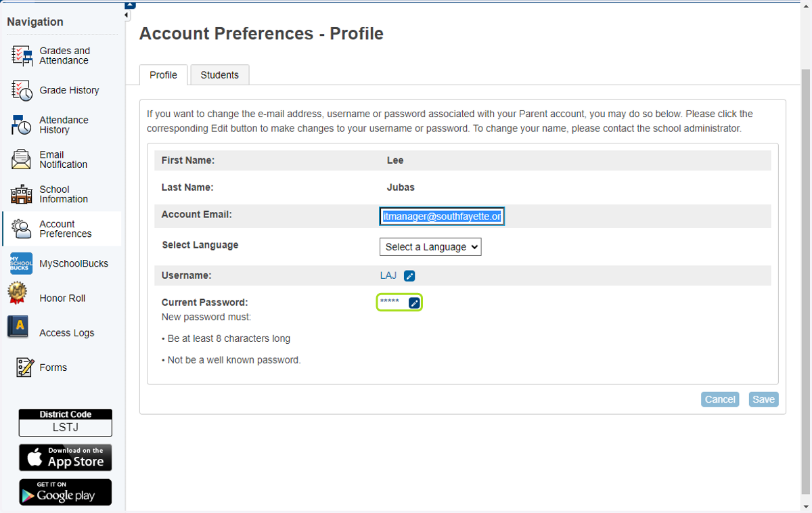Go to School Information link
812x513 pixels.
[x=64, y=194]
